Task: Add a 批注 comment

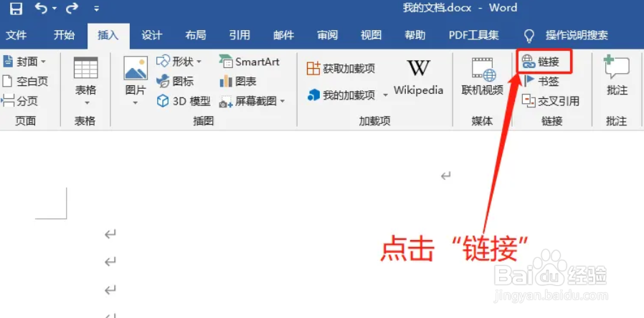Action: 617,77
